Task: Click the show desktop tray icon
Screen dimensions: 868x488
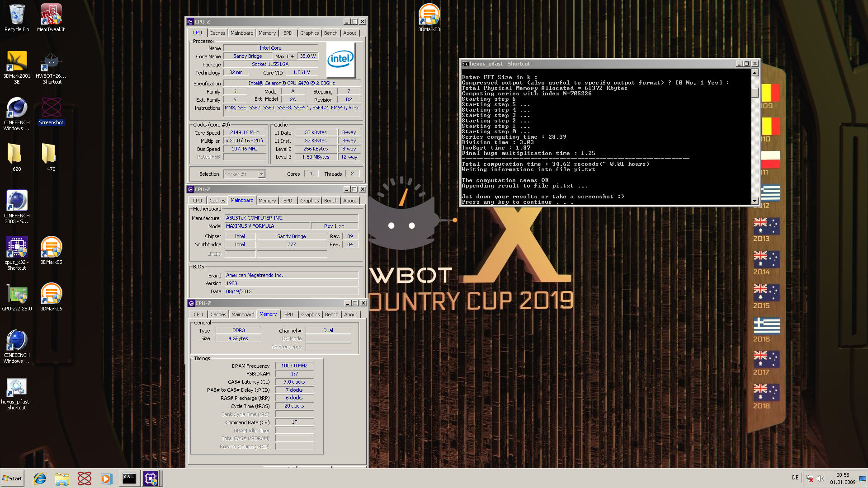Action: 863,479
